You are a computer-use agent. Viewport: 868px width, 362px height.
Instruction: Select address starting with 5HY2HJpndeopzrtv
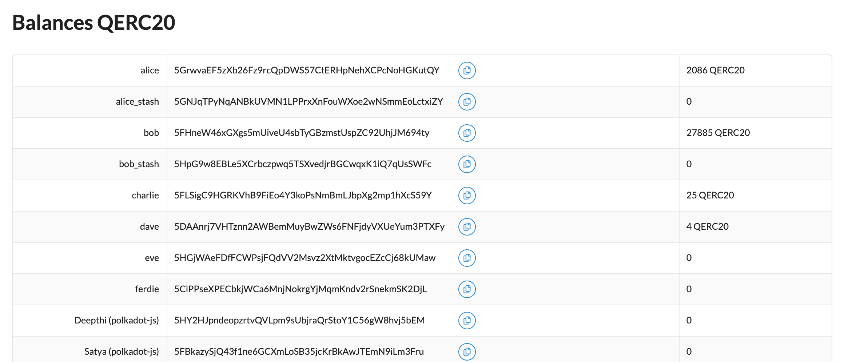[299, 320]
